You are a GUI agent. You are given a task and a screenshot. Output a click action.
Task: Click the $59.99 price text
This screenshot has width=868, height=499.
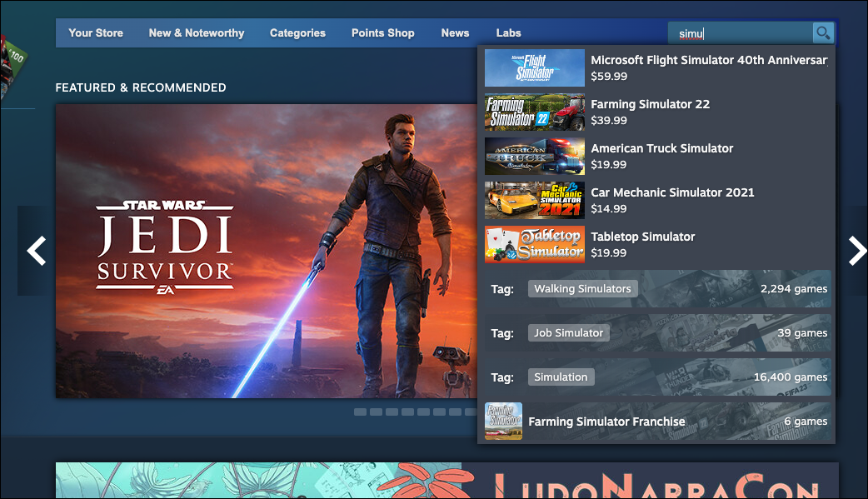(x=609, y=77)
